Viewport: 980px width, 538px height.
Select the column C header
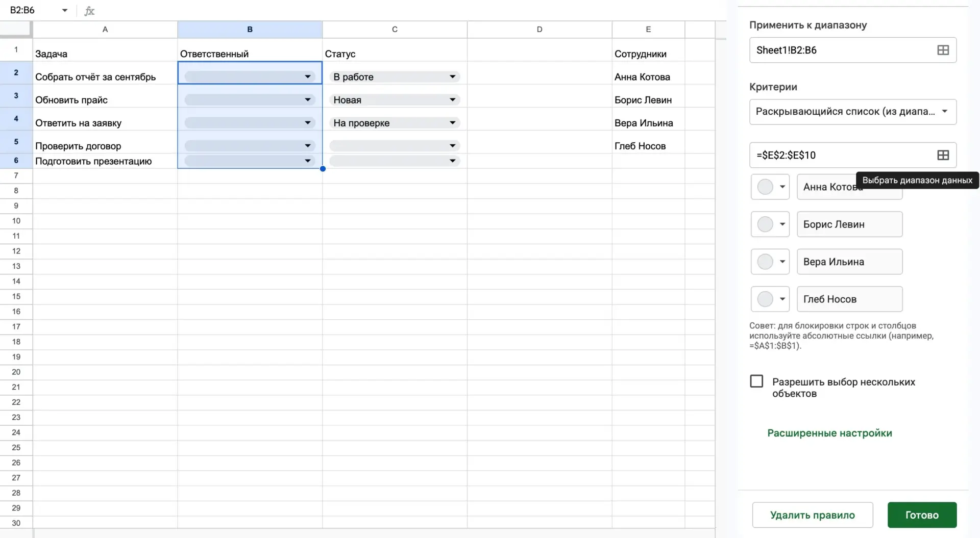point(395,30)
